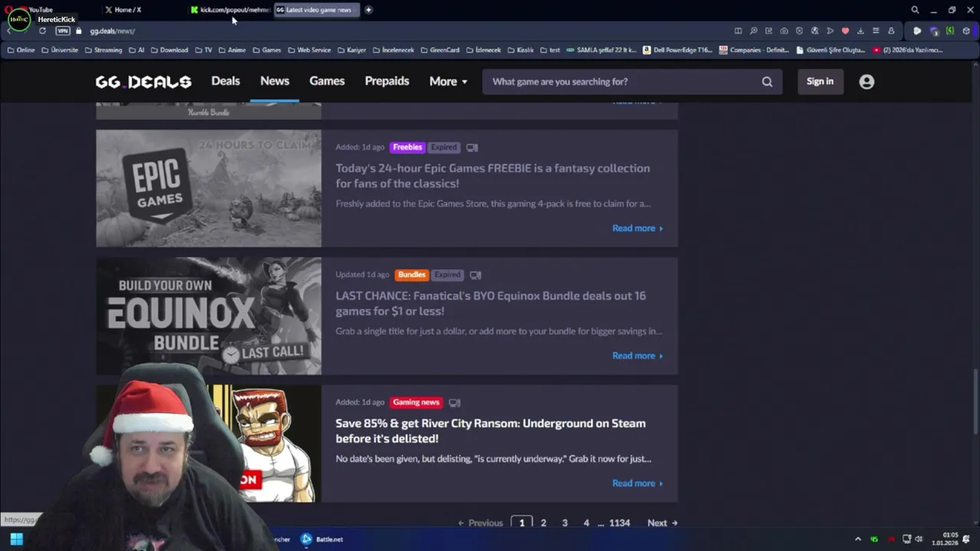Open the GG.deals logo homepage
The width and height of the screenshot is (980, 551).
coord(143,82)
